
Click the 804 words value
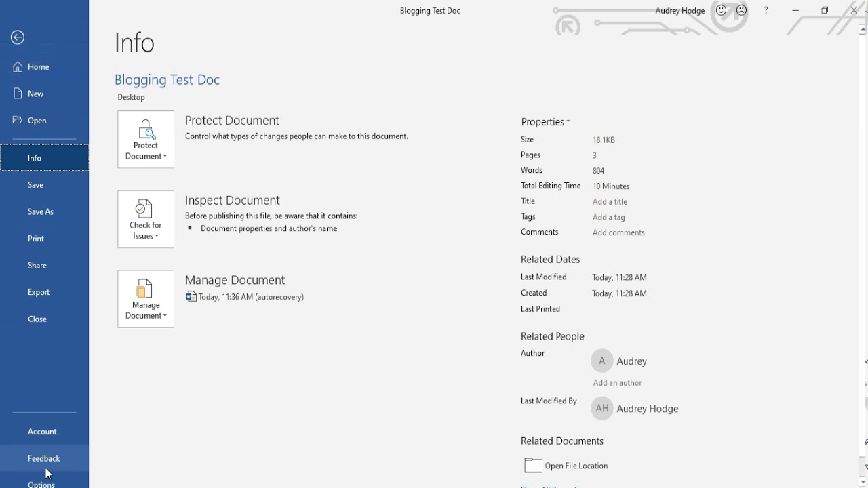(x=598, y=171)
